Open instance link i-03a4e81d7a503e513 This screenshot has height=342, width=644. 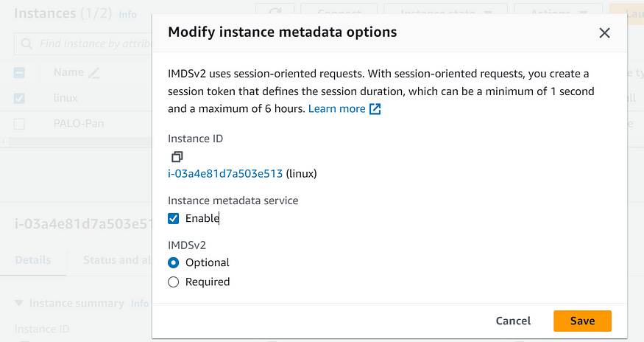coord(225,174)
